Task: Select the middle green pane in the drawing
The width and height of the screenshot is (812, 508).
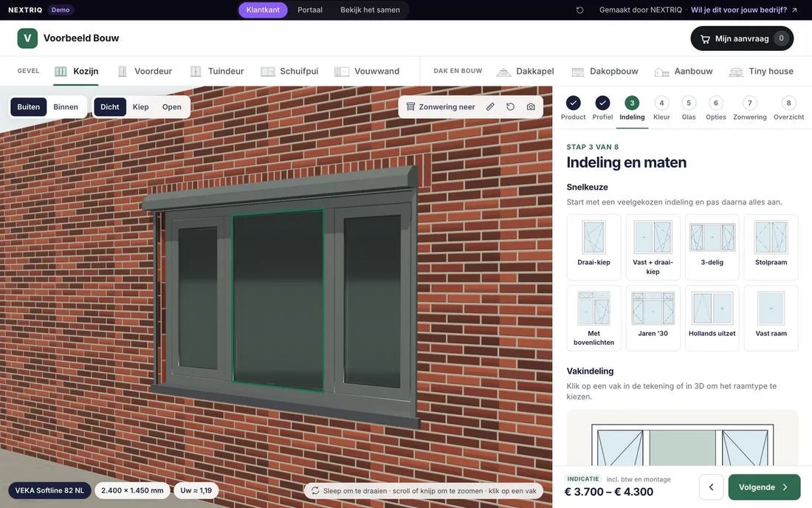Action: tap(683, 447)
